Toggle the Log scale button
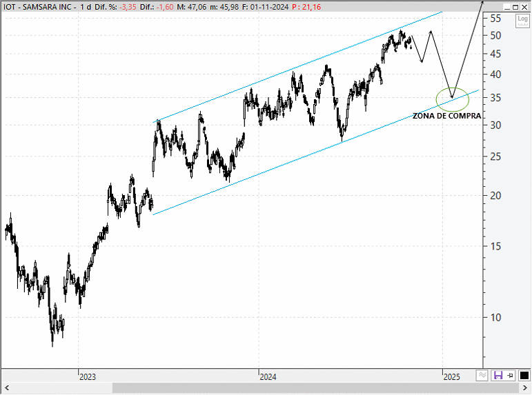This screenshot has height=395, width=532. [522, 21]
